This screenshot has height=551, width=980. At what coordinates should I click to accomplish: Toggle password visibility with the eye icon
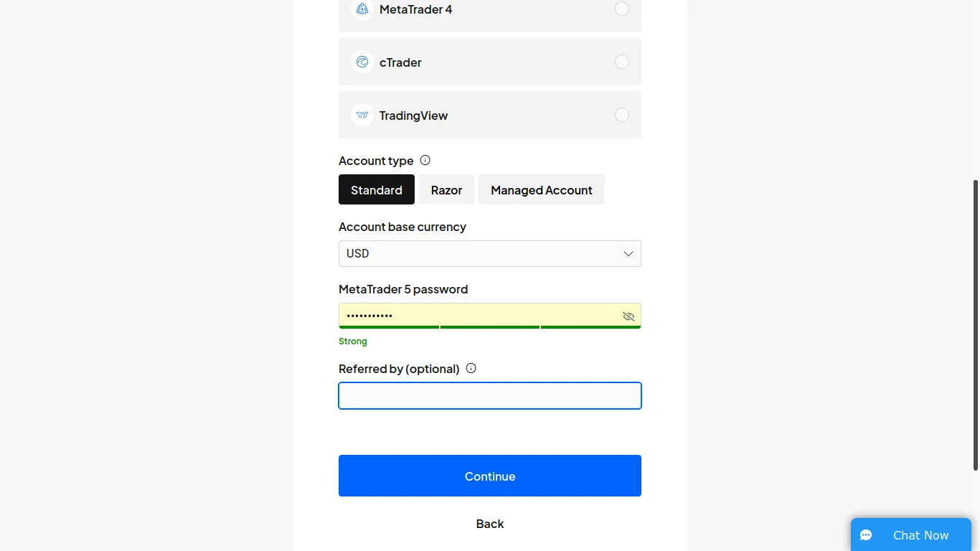628,316
